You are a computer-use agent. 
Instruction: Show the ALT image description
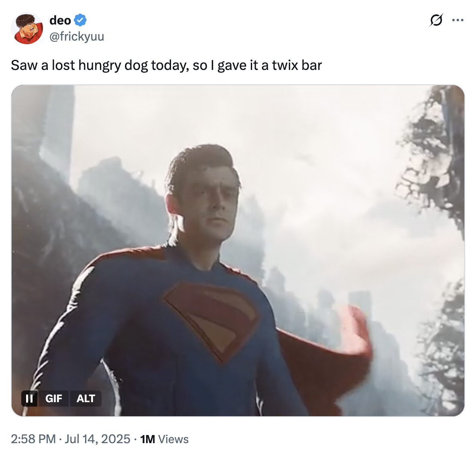[85, 398]
